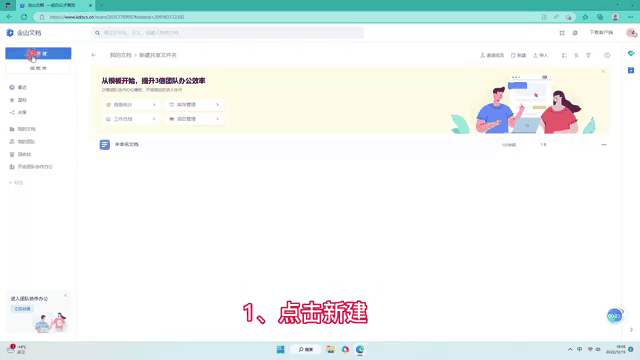Open 工作总结 template category

(131, 119)
